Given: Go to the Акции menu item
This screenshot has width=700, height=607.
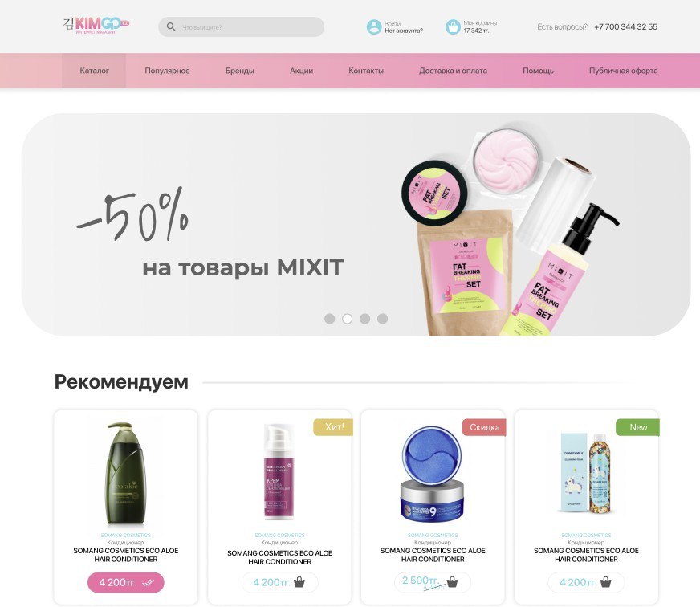Looking at the screenshot, I should point(301,71).
